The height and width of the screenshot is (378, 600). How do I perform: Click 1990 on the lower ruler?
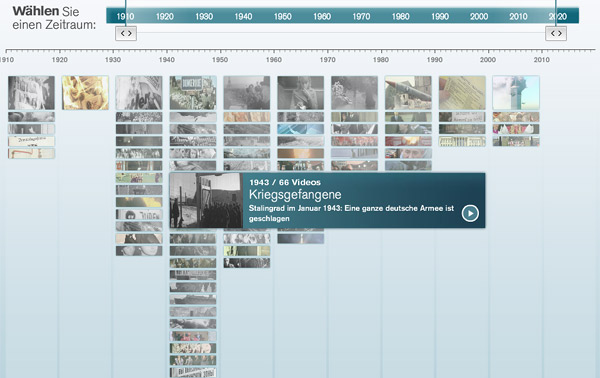[435, 60]
